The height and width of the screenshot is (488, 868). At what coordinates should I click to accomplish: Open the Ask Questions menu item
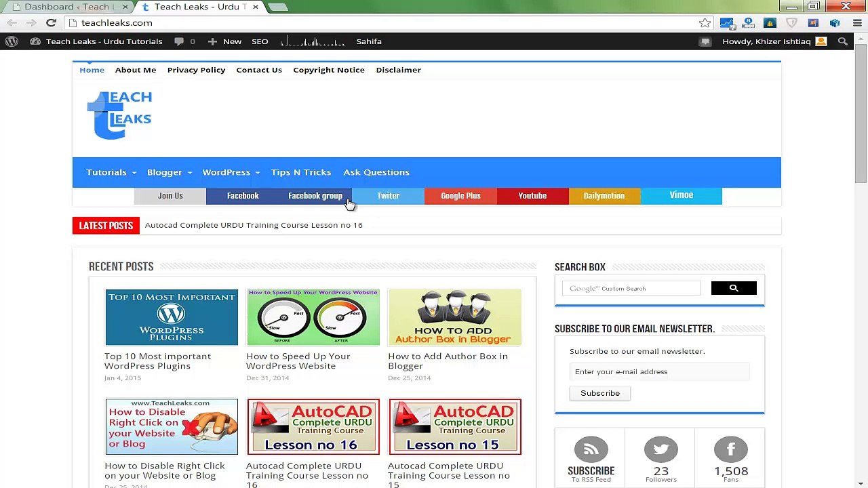pyautogui.click(x=376, y=172)
